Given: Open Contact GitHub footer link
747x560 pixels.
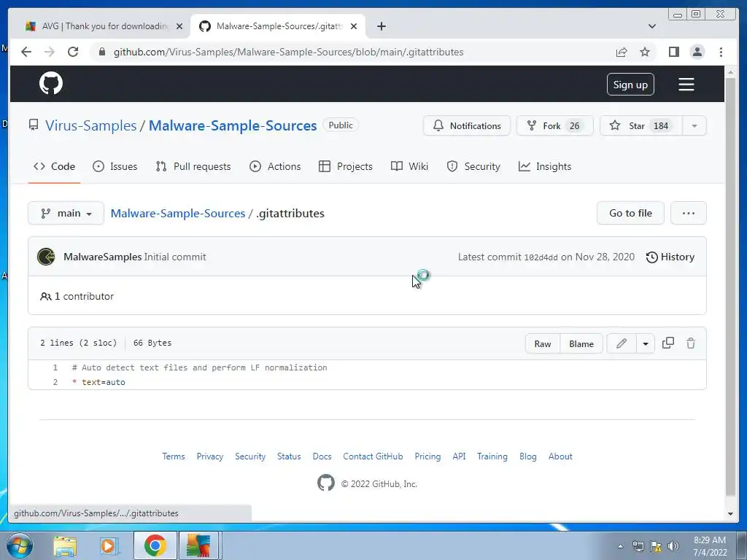Looking at the screenshot, I should (x=373, y=456).
